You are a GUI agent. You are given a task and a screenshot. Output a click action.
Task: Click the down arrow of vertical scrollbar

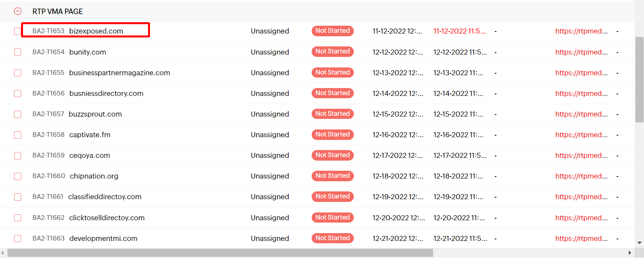[x=639, y=243]
